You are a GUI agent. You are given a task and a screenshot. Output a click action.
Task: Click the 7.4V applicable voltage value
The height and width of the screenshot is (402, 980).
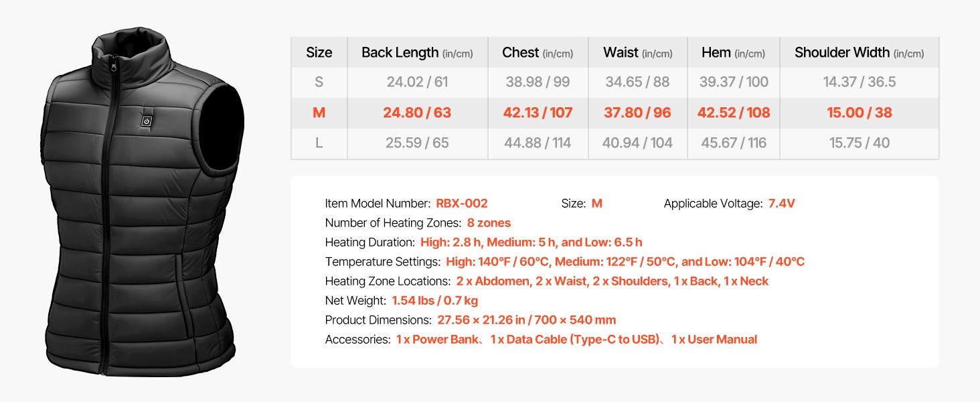pyautogui.click(x=781, y=203)
